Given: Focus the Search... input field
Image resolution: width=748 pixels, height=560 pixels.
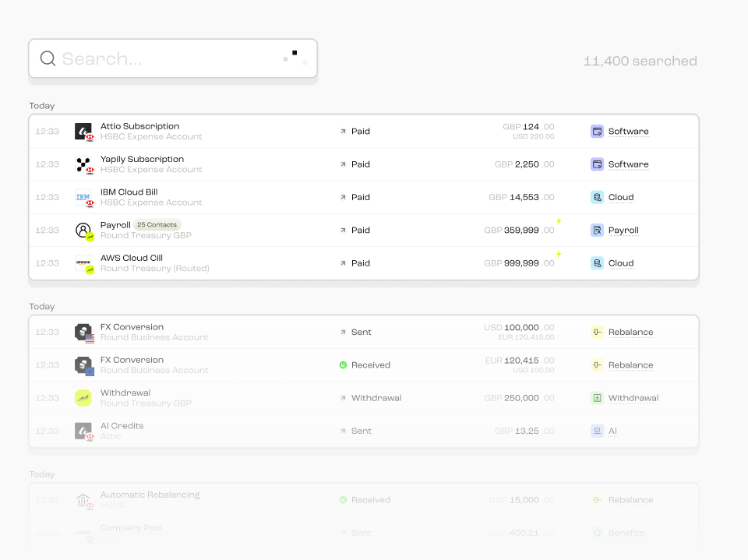Looking at the screenshot, I should tap(173, 58).
